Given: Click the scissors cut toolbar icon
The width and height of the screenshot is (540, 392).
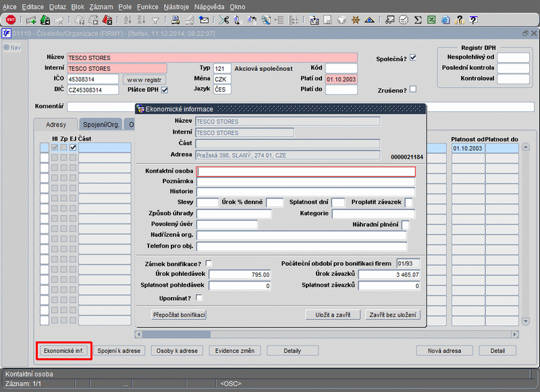Looking at the screenshot, I should 224,20.
